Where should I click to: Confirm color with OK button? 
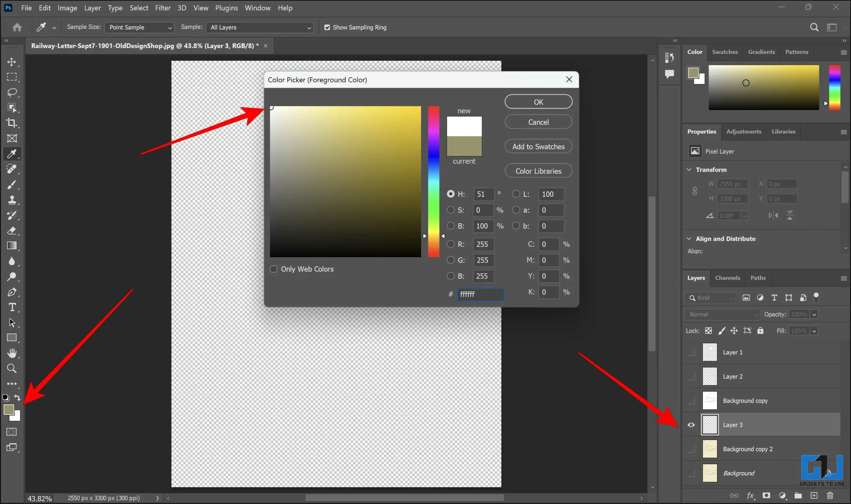[x=538, y=102]
